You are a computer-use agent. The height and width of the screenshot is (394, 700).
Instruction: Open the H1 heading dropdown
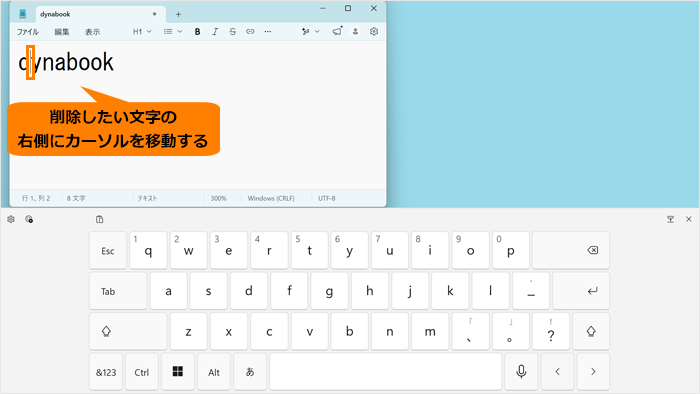coord(142,32)
